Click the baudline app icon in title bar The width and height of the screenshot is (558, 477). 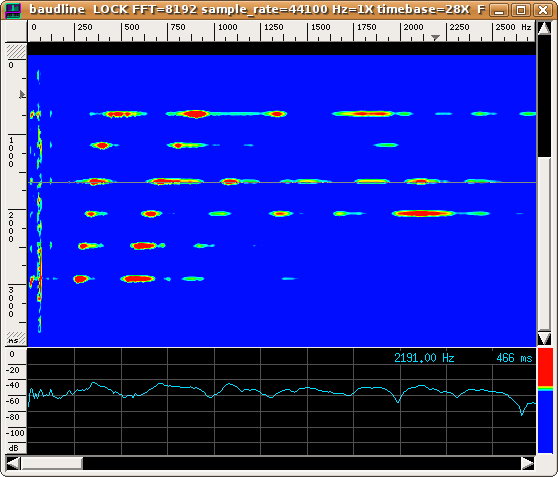13,11
